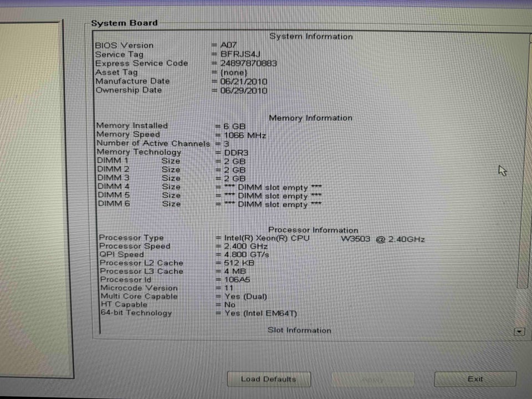Click the Memory Installed 6 GB value
Image resolution: width=532 pixels, height=399 pixels.
coord(234,126)
